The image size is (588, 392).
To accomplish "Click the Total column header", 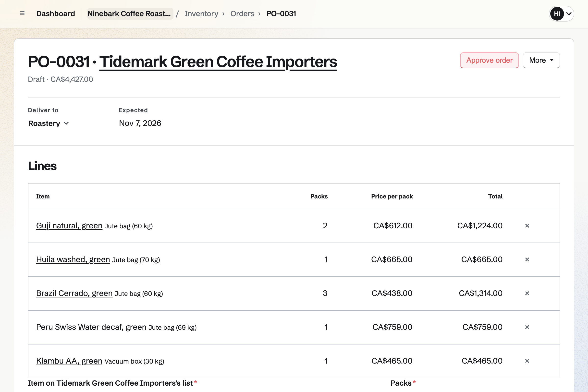I will (x=495, y=196).
